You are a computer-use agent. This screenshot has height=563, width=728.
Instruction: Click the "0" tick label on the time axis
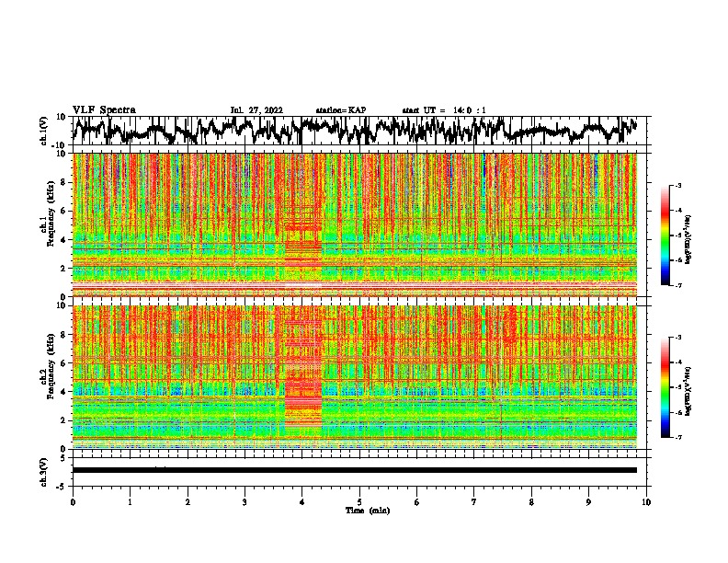73,502
